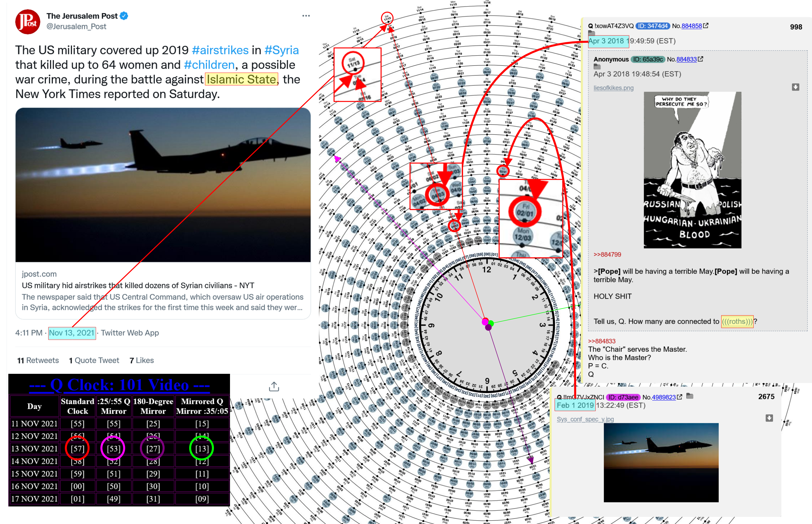Click the highlighted Islamic State text
This screenshot has width=812, height=524.
pyautogui.click(x=242, y=79)
